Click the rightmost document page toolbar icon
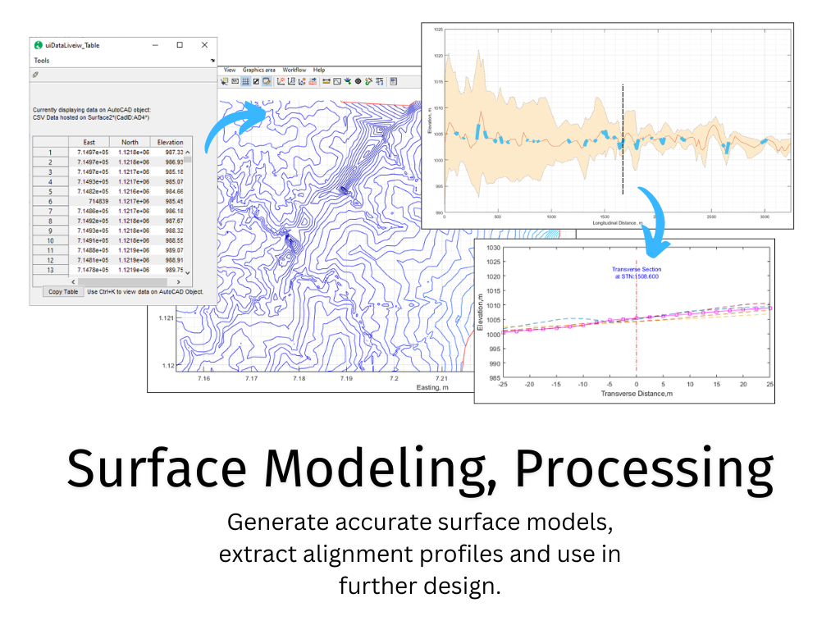This screenshot has height=630, width=840. click(x=393, y=81)
